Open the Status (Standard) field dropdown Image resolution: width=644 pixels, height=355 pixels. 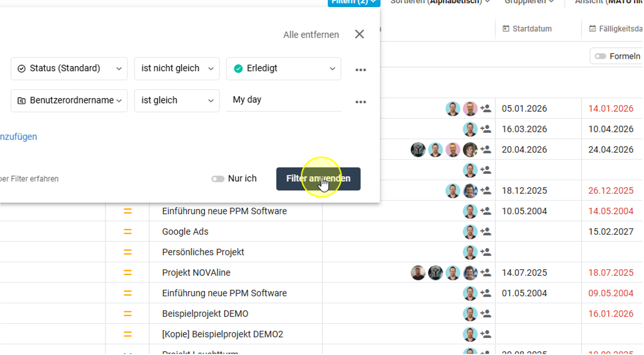(x=69, y=68)
